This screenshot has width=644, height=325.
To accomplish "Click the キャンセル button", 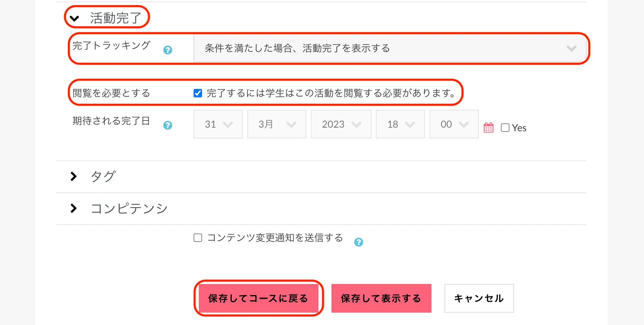I will click(x=479, y=298).
